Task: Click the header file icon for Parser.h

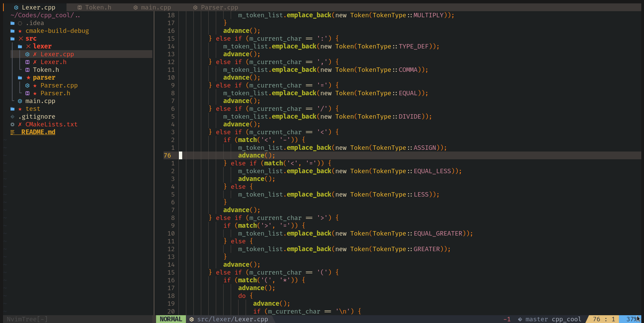Action: [x=27, y=93]
